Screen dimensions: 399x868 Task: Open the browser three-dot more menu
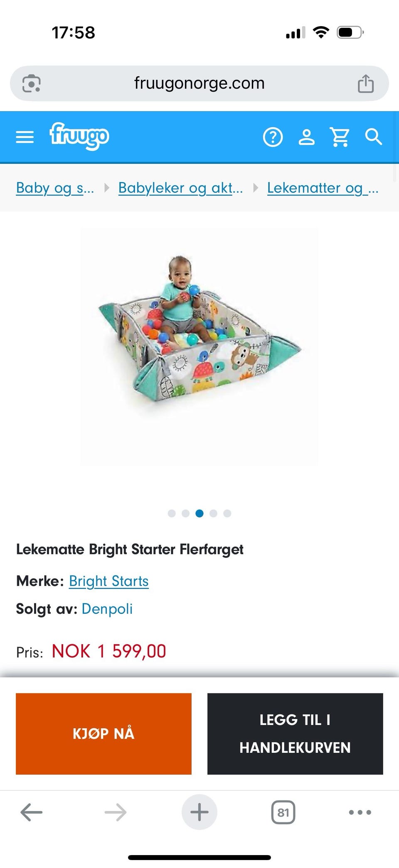tap(360, 812)
